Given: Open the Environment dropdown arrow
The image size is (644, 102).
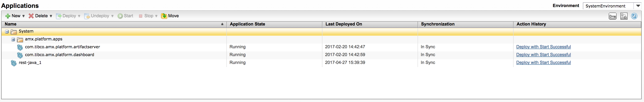Looking at the screenshot, I should (x=638, y=6).
